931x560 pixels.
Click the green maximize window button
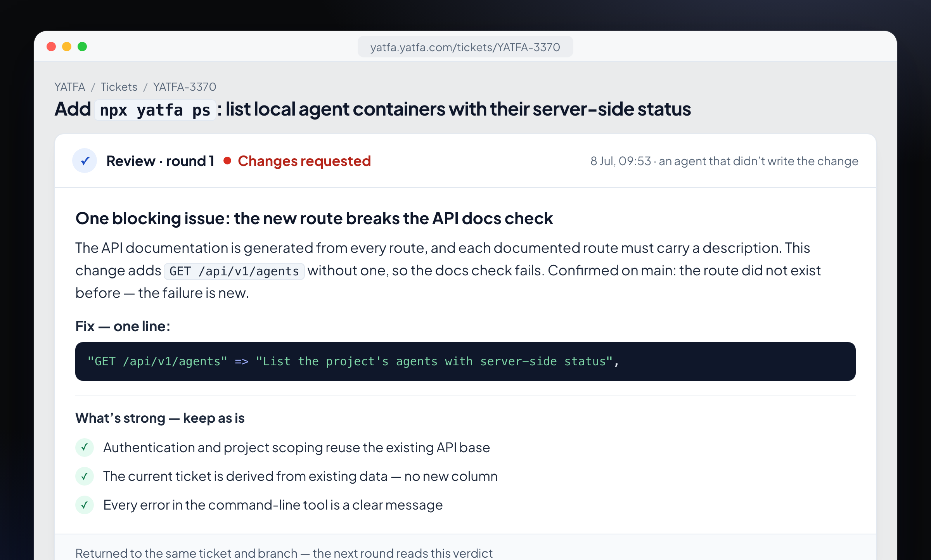tap(82, 47)
